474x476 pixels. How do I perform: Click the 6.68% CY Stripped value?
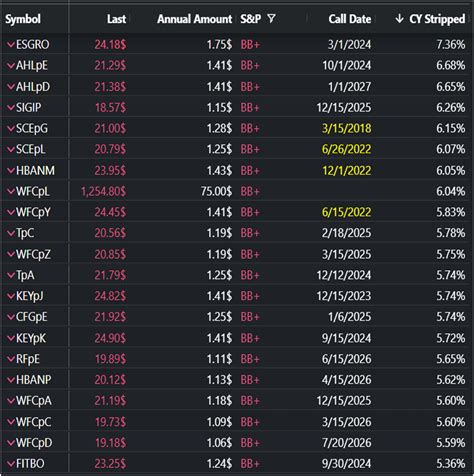(451, 65)
